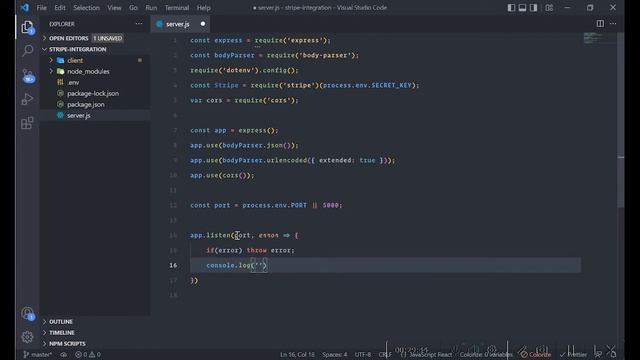Open the Run menu
This screenshot has height=360, width=640.
click(151, 7)
